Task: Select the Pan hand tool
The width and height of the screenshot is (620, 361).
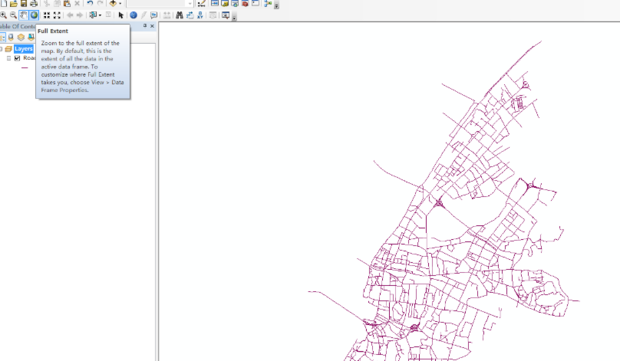Action: coord(24,15)
